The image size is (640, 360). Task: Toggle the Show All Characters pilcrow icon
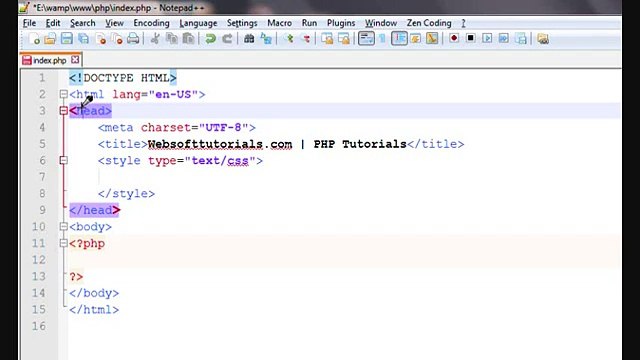382,39
